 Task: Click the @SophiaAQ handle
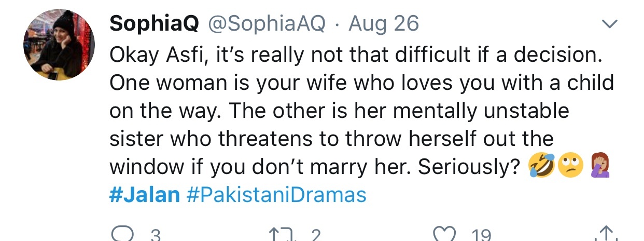(267, 24)
